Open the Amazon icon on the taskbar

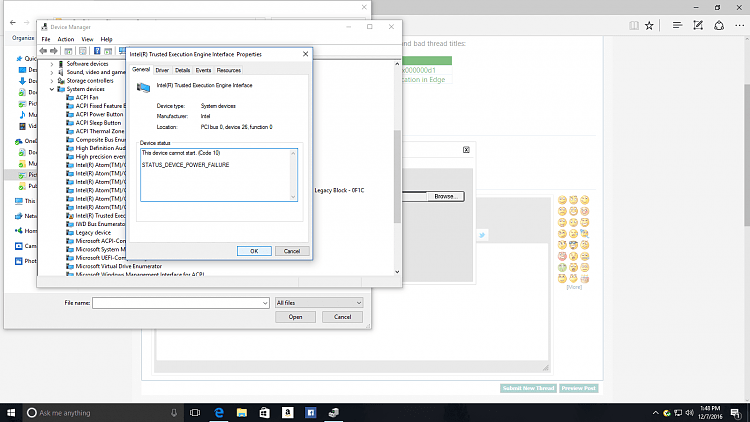[287, 412]
